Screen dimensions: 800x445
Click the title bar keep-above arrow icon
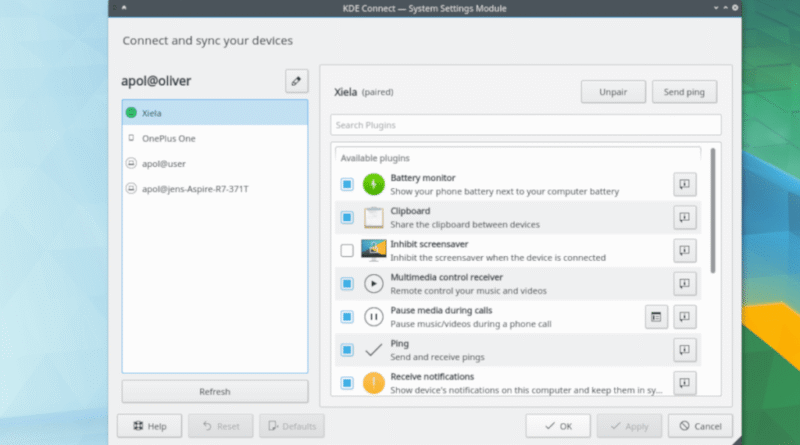124,8
